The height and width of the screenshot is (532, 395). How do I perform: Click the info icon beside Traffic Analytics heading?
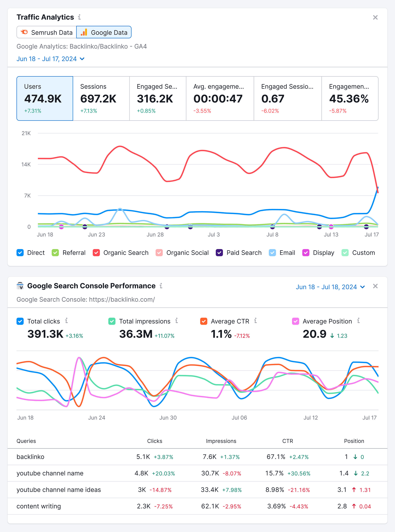(x=80, y=17)
